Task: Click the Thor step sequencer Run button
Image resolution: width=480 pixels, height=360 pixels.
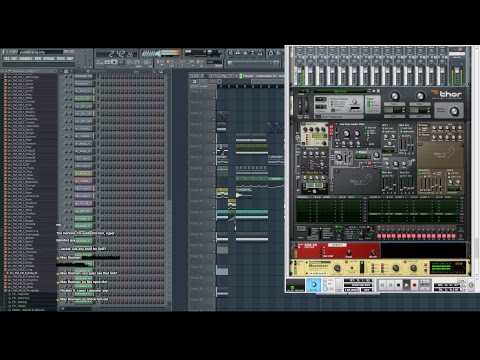Action: (x=301, y=229)
